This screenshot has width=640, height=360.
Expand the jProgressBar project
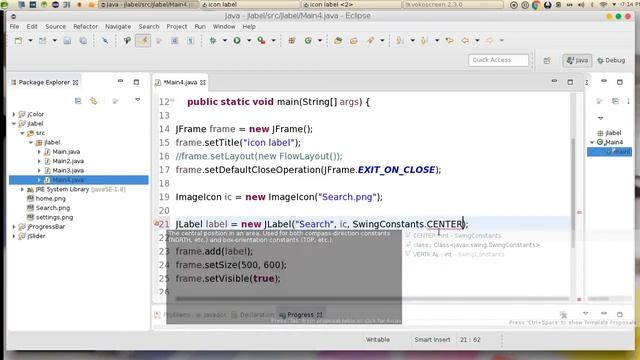click(x=14, y=227)
